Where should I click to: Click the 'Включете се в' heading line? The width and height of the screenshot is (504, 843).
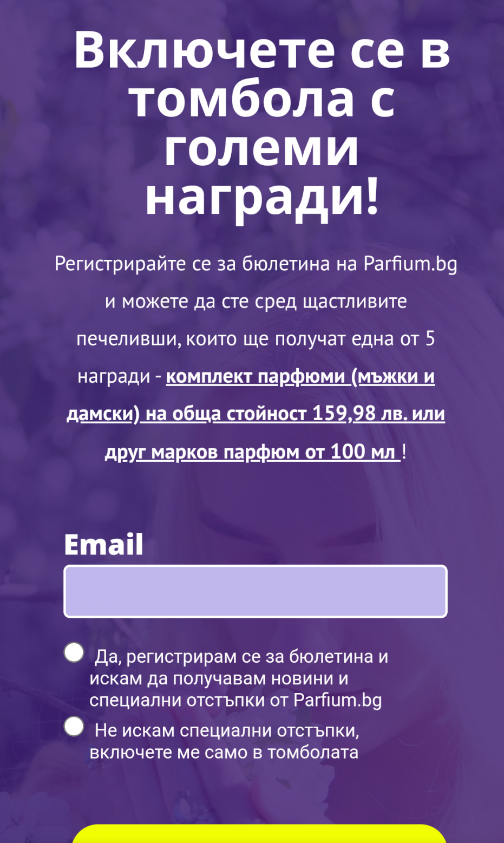pyautogui.click(x=262, y=50)
